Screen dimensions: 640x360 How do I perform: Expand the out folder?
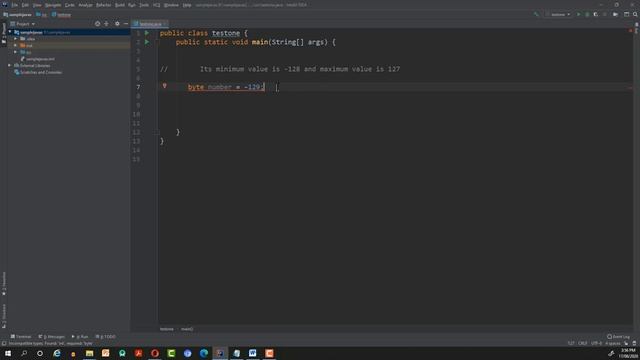pyautogui.click(x=16, y=45)
